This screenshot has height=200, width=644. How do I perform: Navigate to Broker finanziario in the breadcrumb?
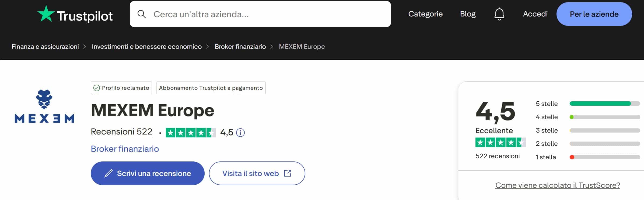[x=240, y=46]
